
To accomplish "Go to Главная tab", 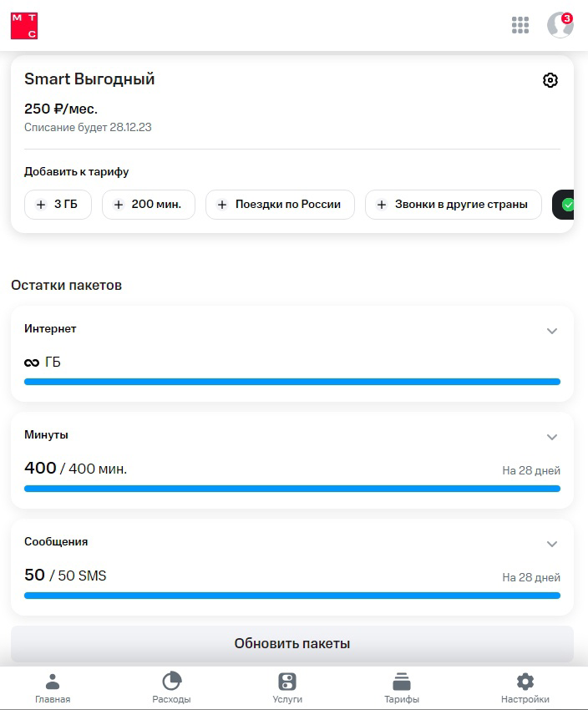I will point(53,688).
